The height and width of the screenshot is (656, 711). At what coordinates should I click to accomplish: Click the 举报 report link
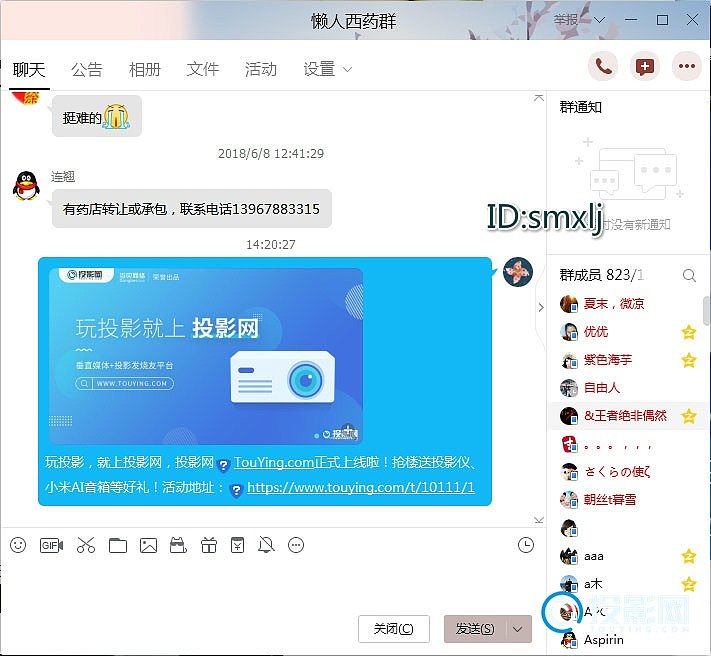565,19
